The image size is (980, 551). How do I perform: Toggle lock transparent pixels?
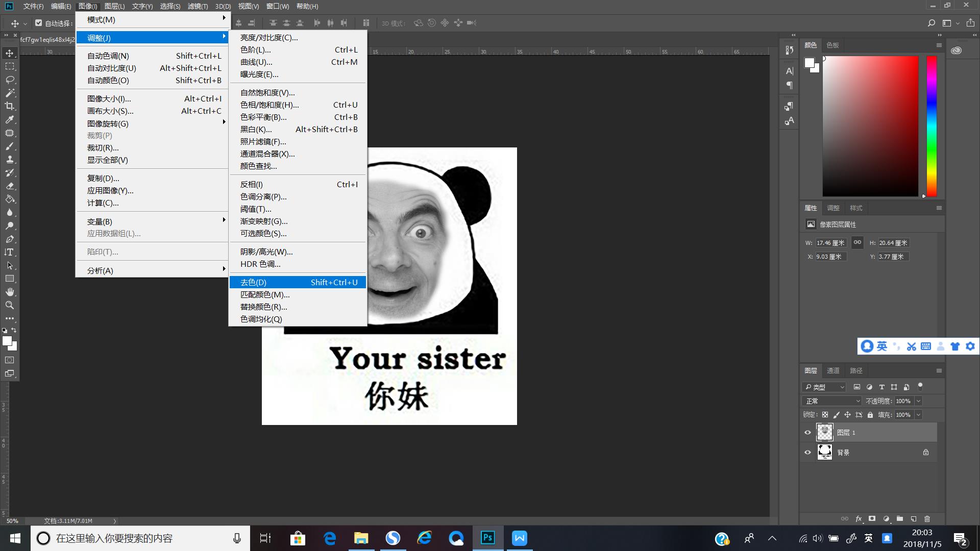[825, 415]
